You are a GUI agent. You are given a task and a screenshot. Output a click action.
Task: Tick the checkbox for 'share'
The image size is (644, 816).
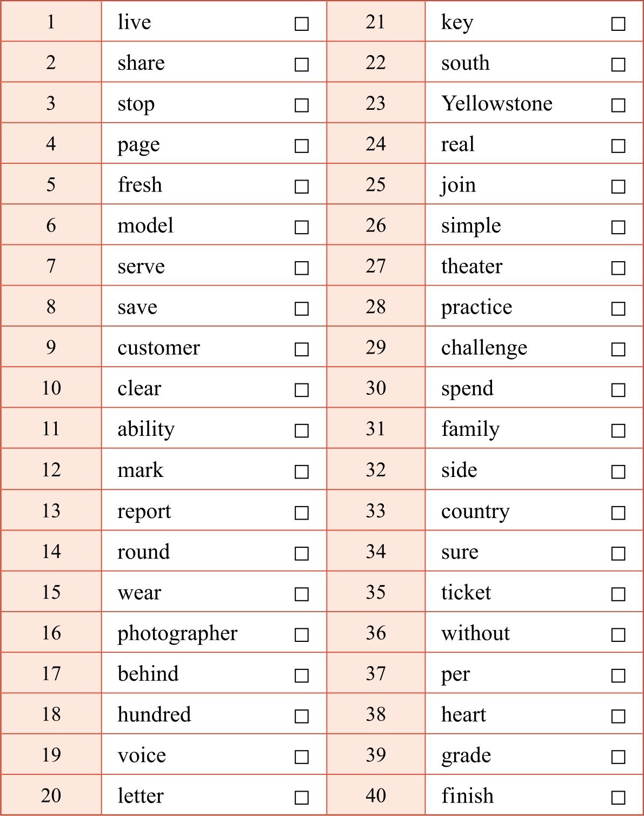[302, 64]
